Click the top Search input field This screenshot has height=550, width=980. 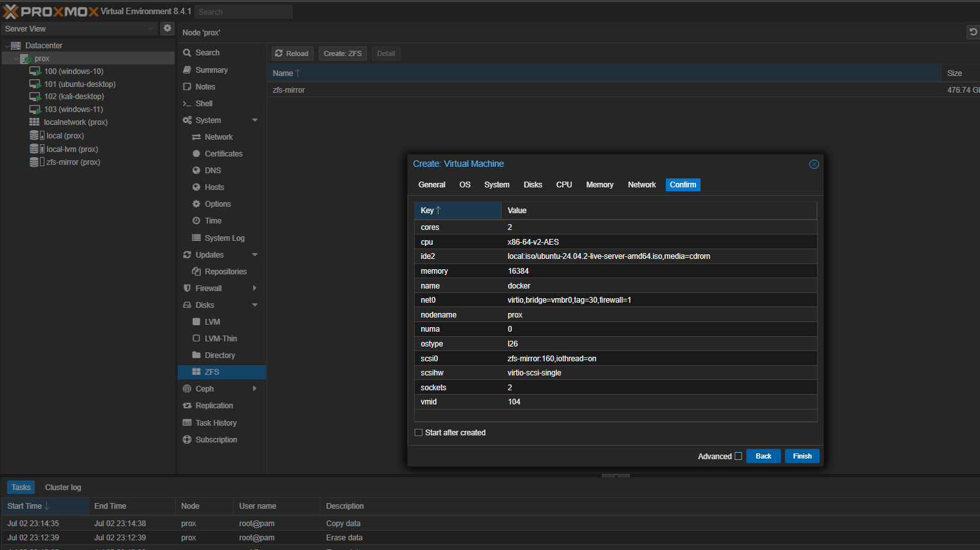tap(243, 12)
